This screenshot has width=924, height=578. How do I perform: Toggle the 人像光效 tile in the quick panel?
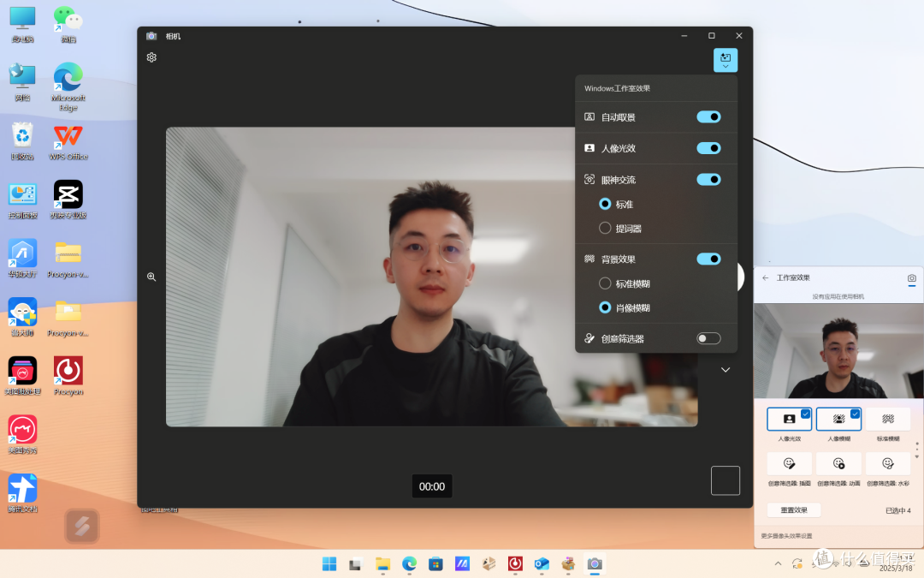click(789, 420)
